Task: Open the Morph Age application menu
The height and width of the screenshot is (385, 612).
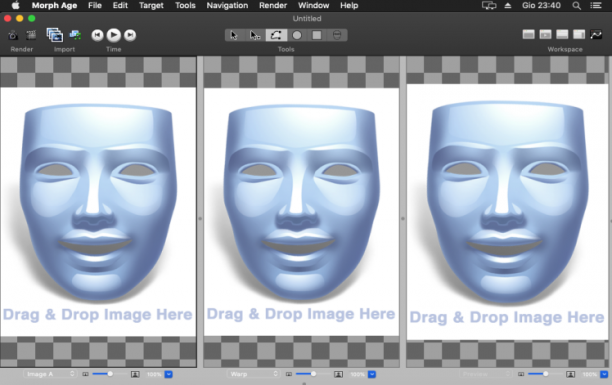Action: coord(54,5)
